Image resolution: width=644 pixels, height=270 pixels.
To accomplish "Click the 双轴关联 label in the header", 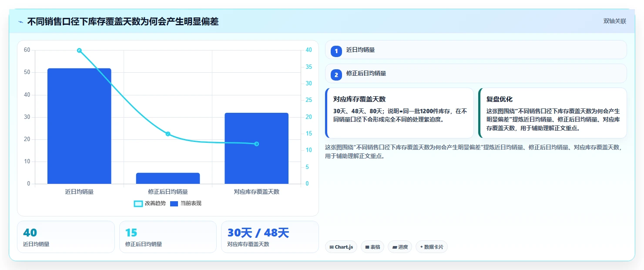I will 614,21.
